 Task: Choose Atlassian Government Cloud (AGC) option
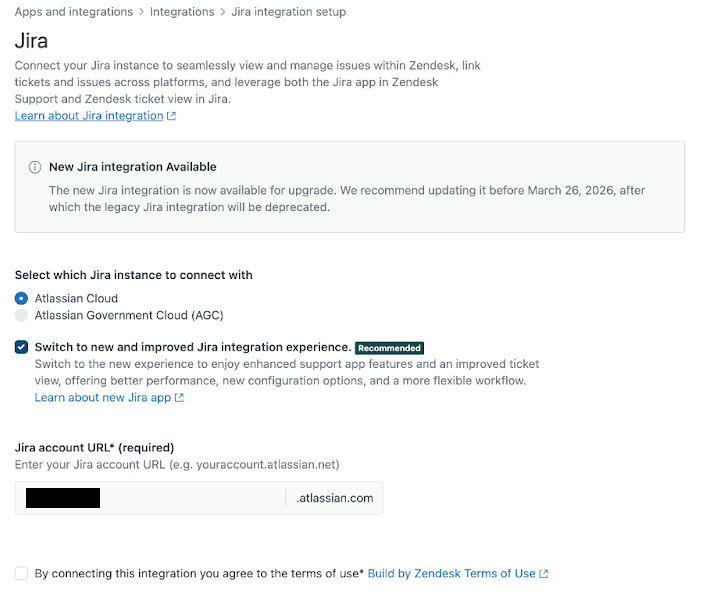coord(22,315)
